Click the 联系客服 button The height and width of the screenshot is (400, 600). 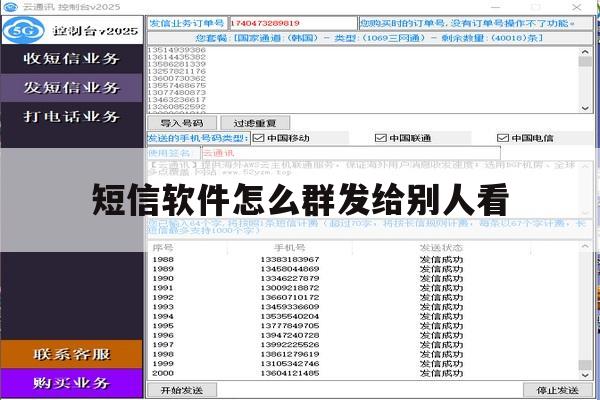[x=72, y=354]
